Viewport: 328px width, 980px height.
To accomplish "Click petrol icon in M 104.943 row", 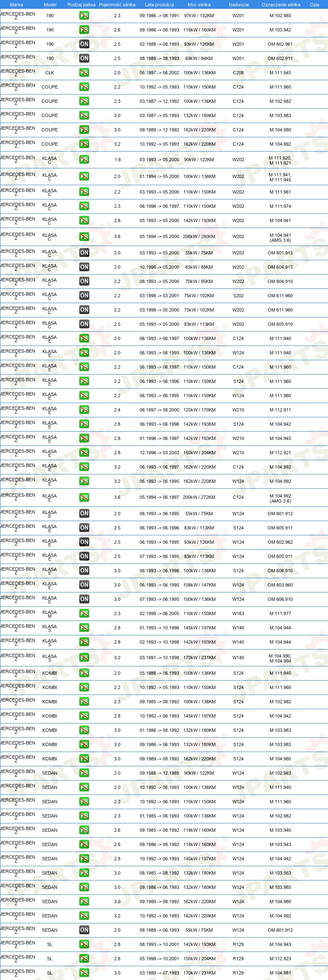I will (84, 944).
